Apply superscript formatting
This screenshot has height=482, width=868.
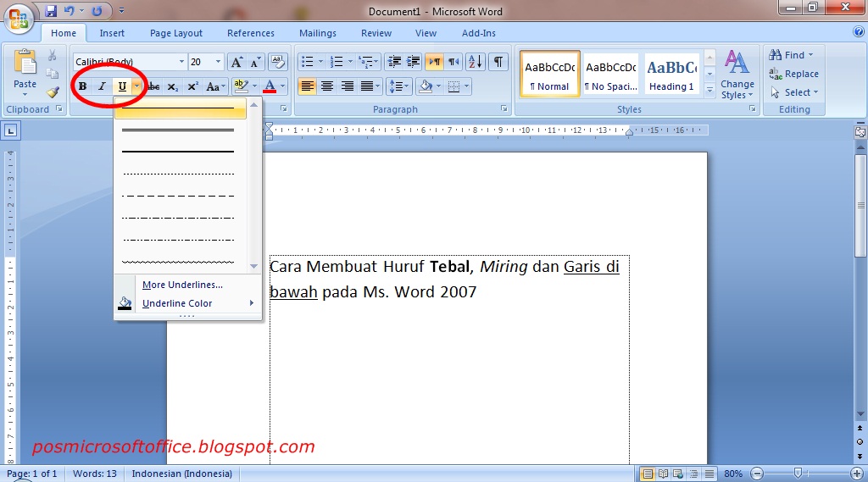[192, 86]
